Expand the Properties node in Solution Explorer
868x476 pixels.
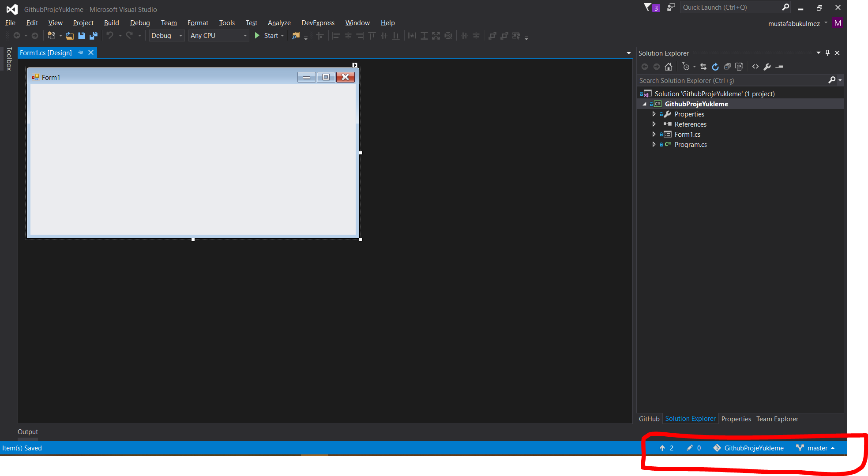click(654, 114)
